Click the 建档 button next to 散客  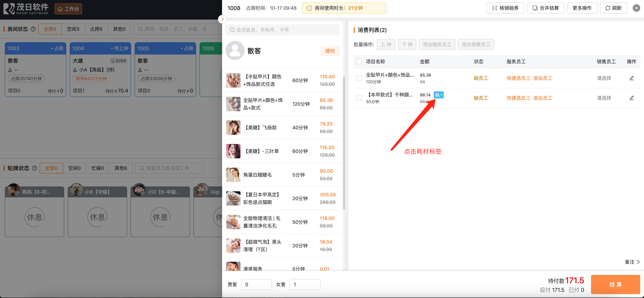pos(330,51)
